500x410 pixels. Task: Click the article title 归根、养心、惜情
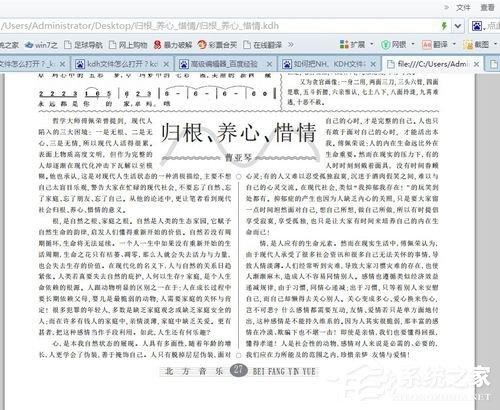pos(238,132)
